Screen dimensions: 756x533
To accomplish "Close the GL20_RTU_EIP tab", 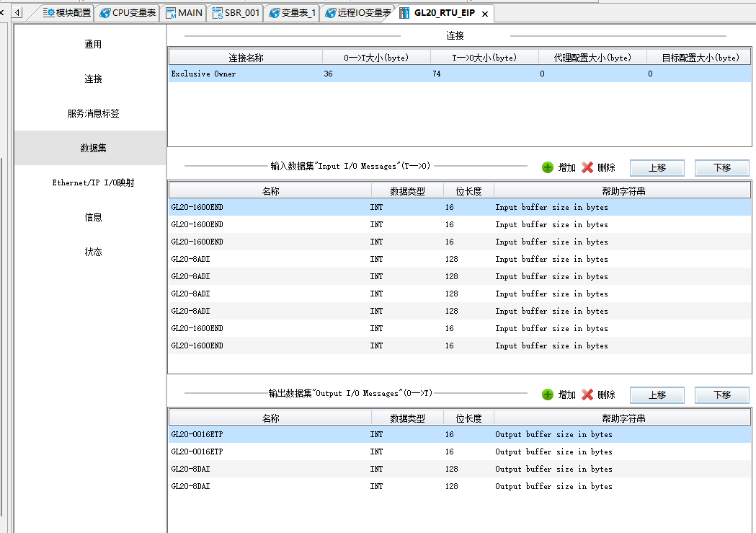I will pos(485,14).
